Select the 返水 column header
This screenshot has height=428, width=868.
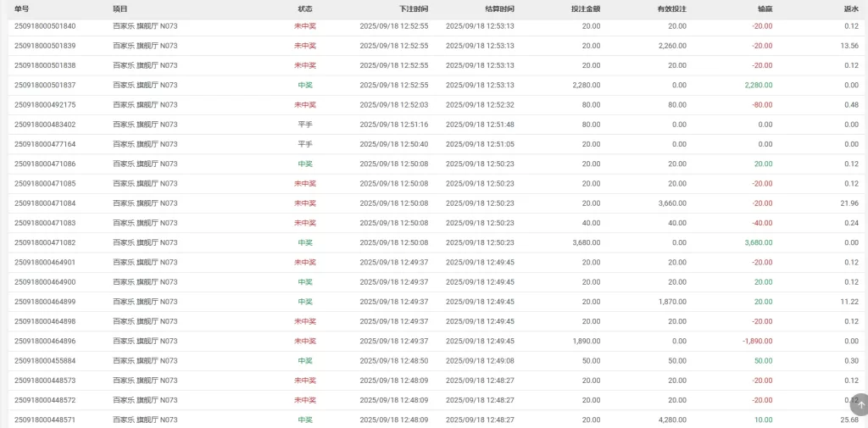click(851, 8)
